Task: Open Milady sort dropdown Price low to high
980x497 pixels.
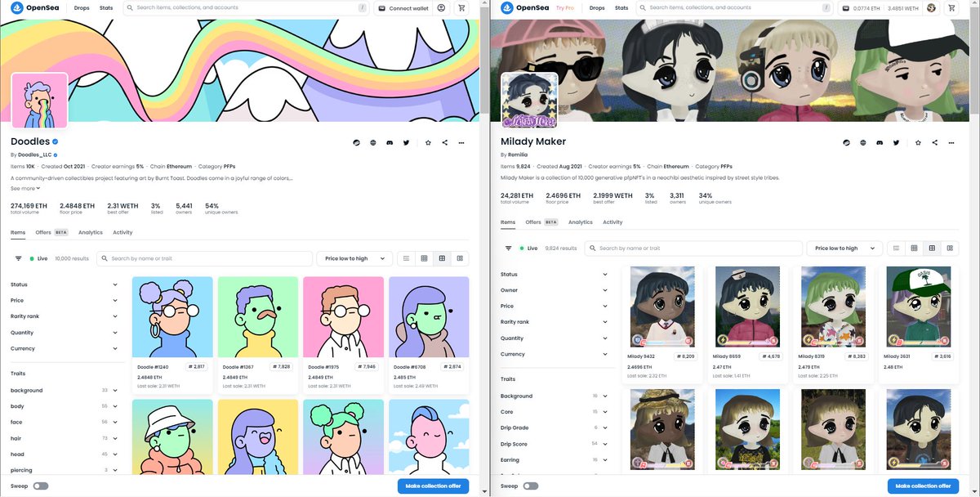Action: click(844, 248)
